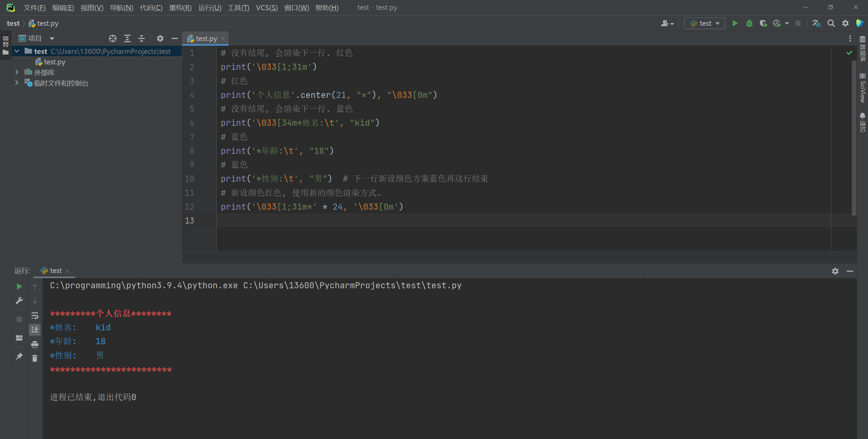Open test.py in the project tree
This screenshot has width=868, height=439.
[x=54, y=62]
